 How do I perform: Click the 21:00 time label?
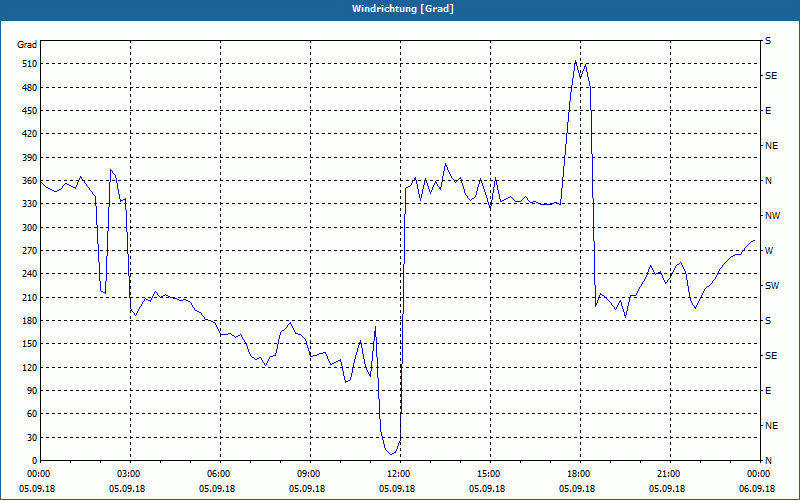(669, 474)
